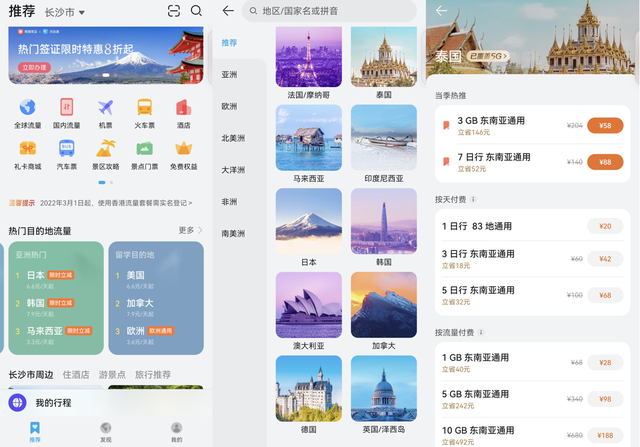Choose the 日本 Mount Fuji thumbnail

coord(309,221)
